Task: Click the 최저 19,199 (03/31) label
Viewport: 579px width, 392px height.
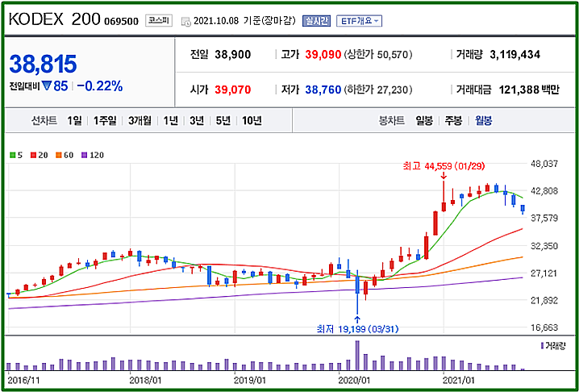Action: (x=358, y=328)
